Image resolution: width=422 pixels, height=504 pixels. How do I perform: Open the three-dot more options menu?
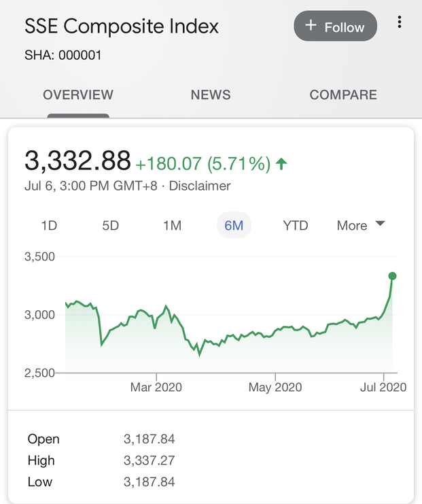coord(400,22)
